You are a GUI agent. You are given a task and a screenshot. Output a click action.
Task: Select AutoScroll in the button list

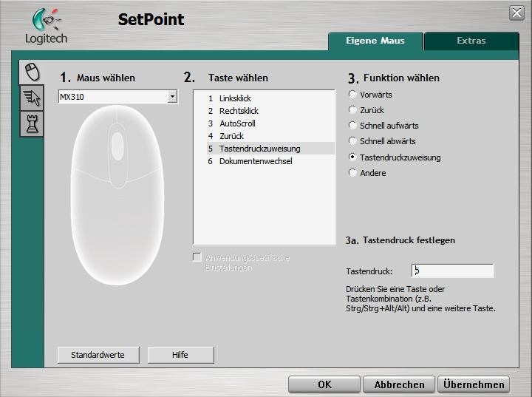click(270, 123)
